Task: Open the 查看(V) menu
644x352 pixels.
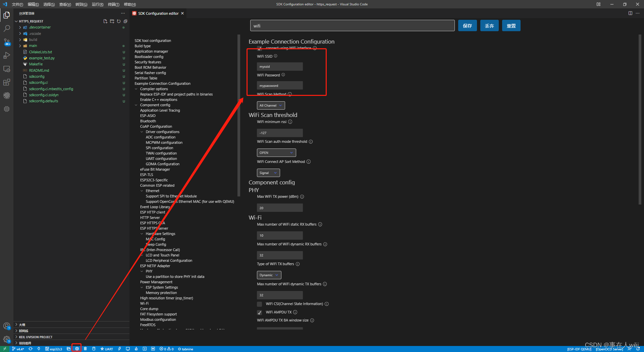Action: pos(65,4)
